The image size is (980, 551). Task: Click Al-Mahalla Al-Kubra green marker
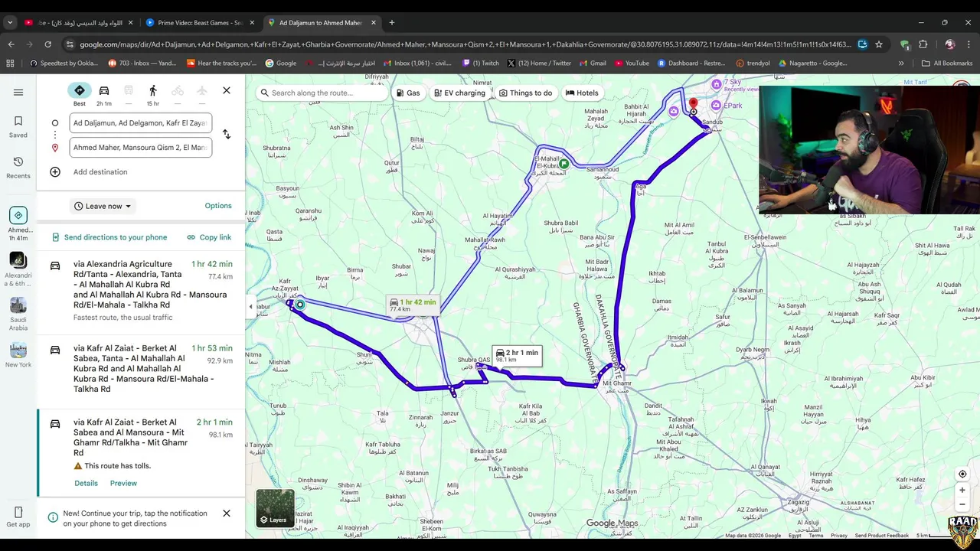click(x=564, y=164)
